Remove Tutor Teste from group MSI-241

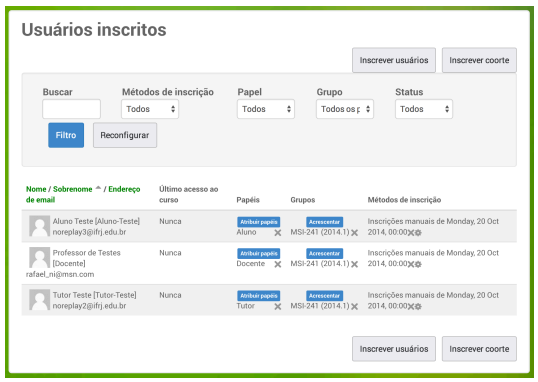pos(354,306)
